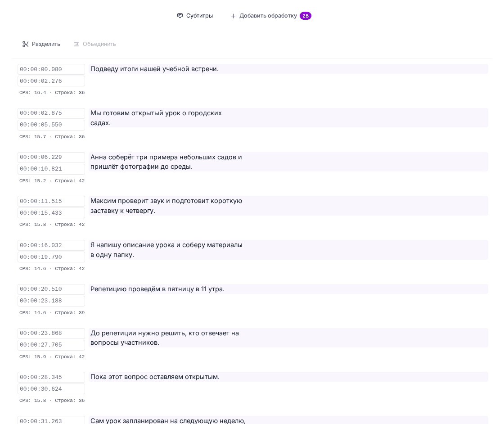
Task: Edit start time 00:00:23.868
Action: tap(51, 333)
